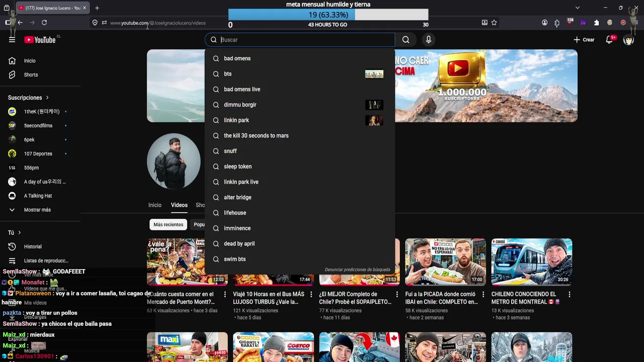
Task: Start voice search with microphone icon
Action: tap(428, 40)
